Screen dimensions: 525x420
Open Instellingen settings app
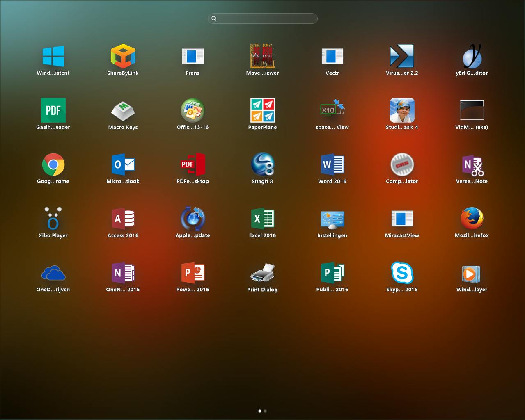[332, 218]
